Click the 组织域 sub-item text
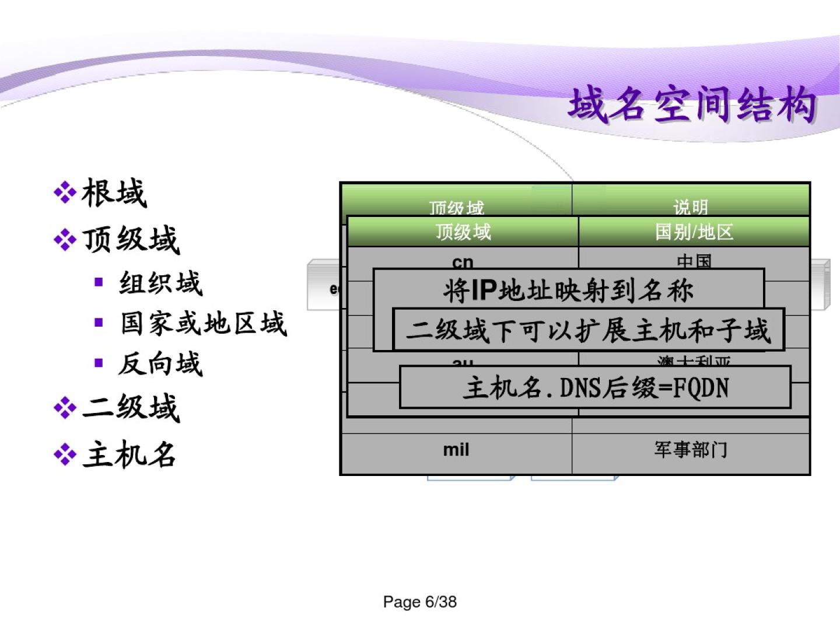840x630 pixels. click(160, 283)
